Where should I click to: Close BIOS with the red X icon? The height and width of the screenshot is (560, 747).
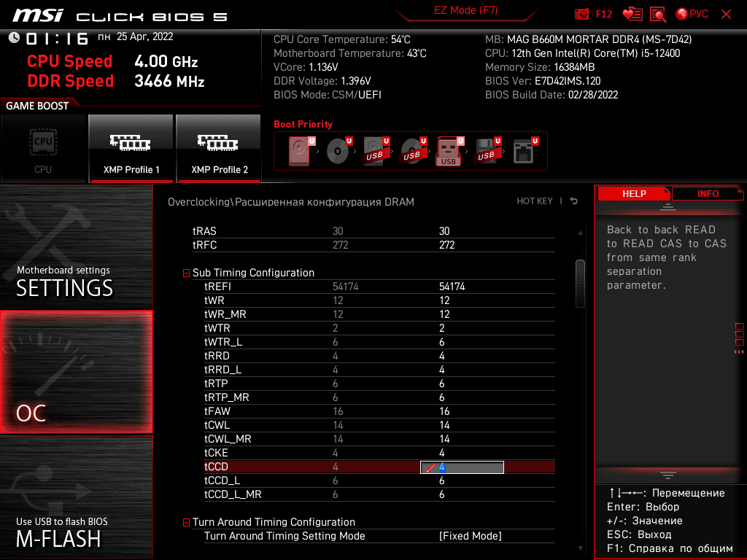pyautogui.click(x=726, y=15)
